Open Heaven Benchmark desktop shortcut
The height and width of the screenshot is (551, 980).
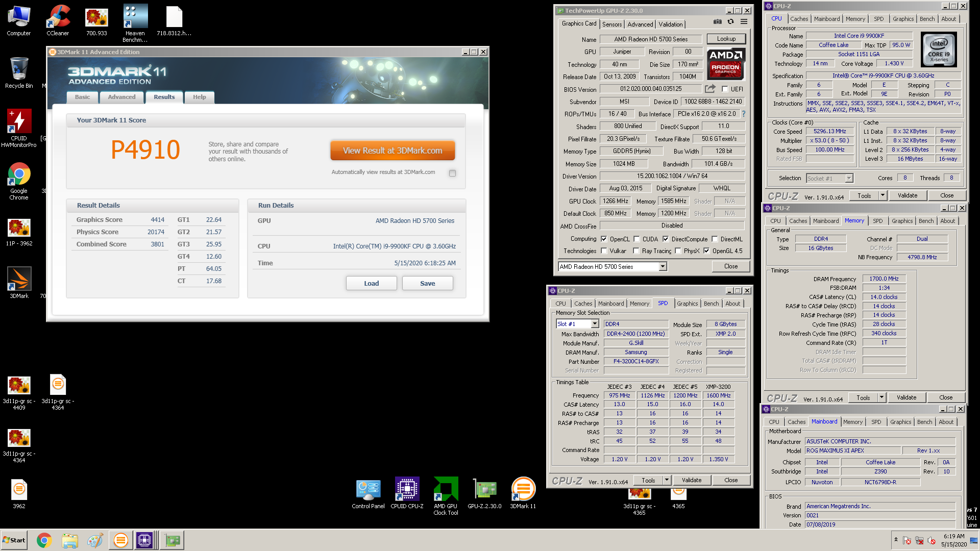[x=135, y=23]
